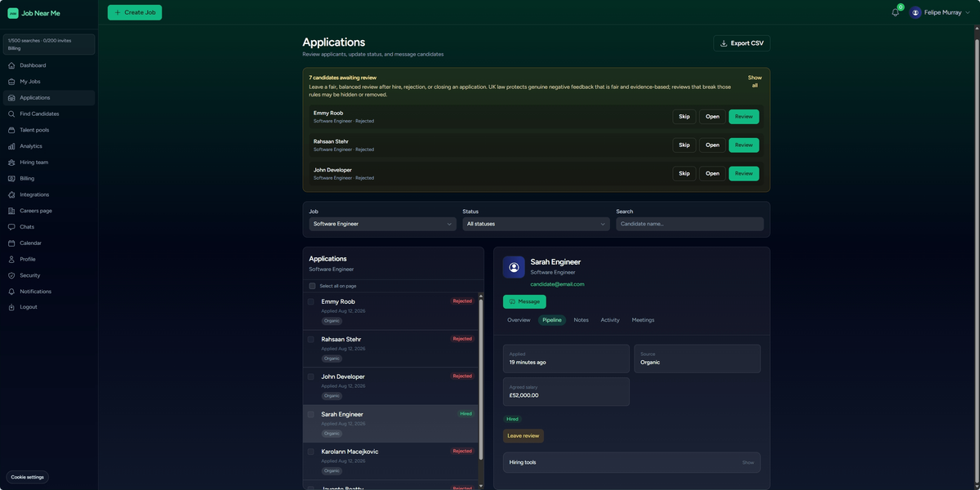Screen dimensions: 980x490
Task: Click the applications list scrollbar
Action: click(x=480, y=380)
